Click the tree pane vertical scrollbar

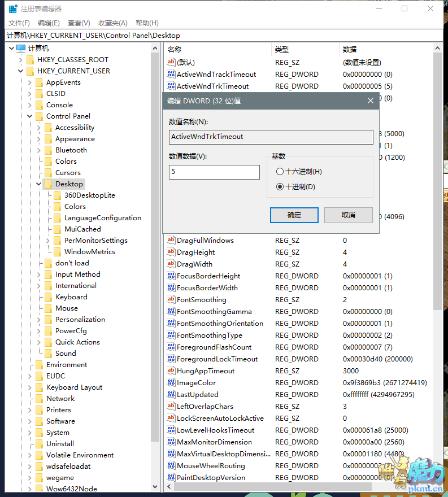pyautogui.click(x=155, y=226)
